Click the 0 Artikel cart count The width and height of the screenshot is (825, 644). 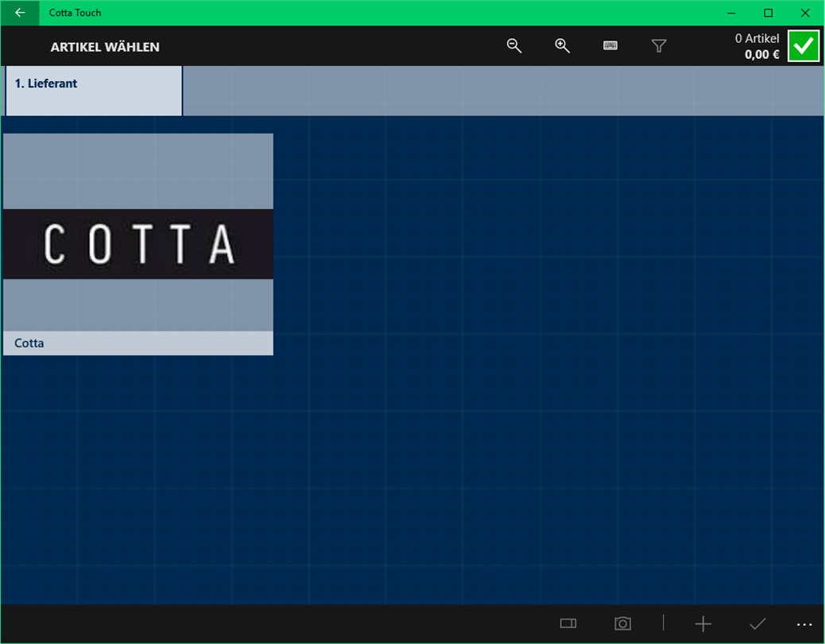click(757, 38)
